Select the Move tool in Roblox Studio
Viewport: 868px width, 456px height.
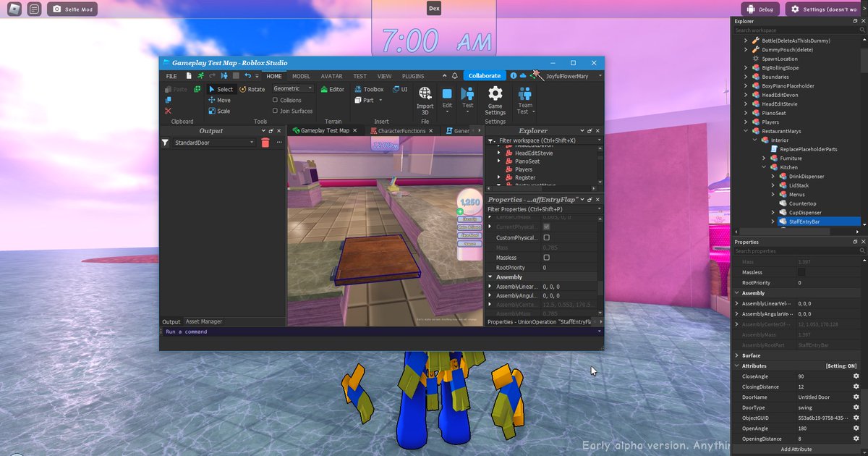click(220, 101)
